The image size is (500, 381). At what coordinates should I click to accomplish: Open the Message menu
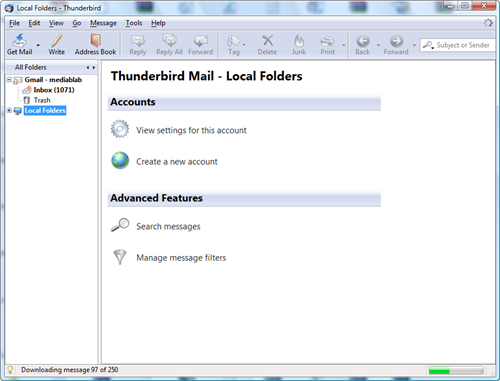[x=103, y=23]
